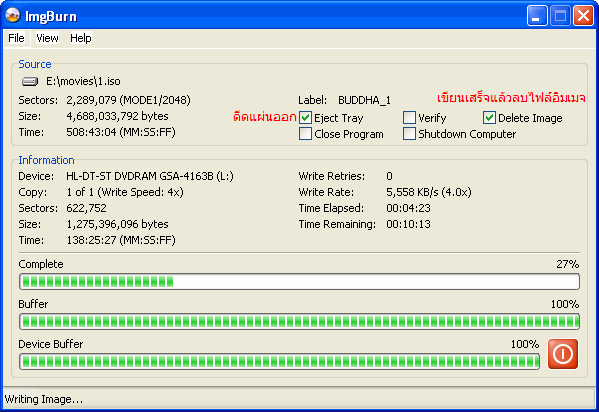Click the Writing Image status bar text
599x412 pixels.
(x=44, y=399)
